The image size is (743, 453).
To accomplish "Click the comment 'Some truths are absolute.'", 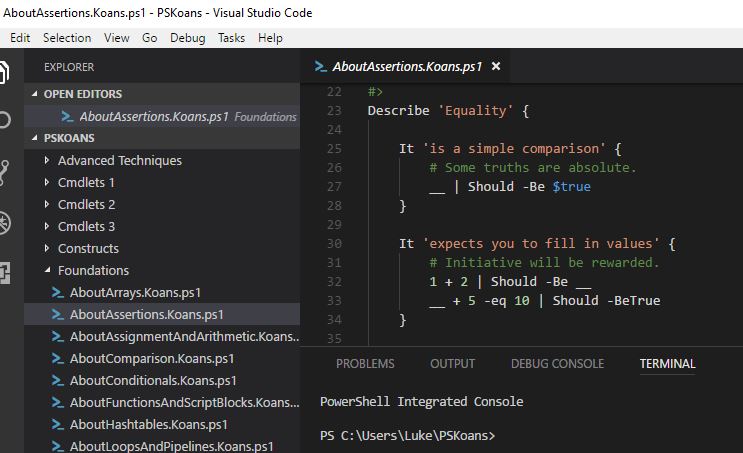I will click(533, 168).
